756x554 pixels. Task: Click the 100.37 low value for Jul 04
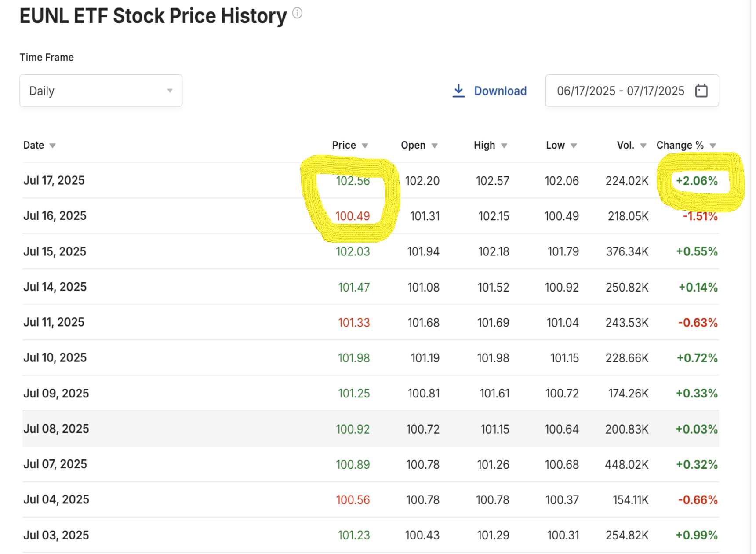tap(562, 500)
